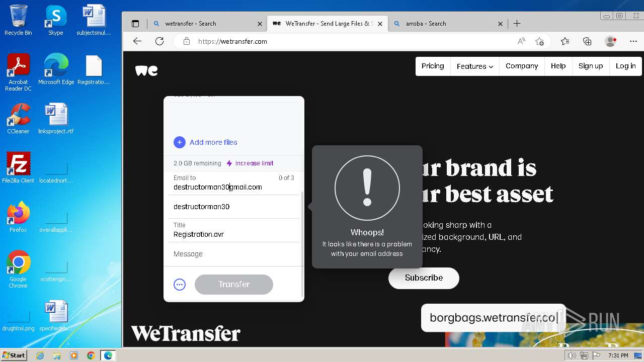Click the Sign up link

[x=591, y=66]
